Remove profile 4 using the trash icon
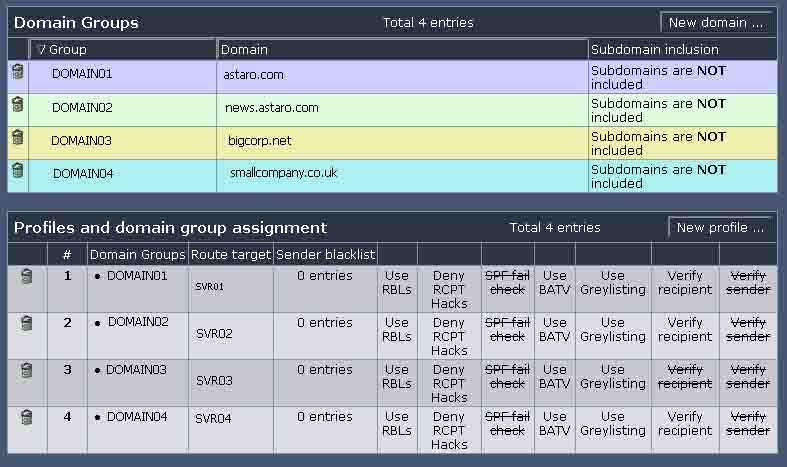This screenshot has height=467, width=787. [x=26, y=418]
